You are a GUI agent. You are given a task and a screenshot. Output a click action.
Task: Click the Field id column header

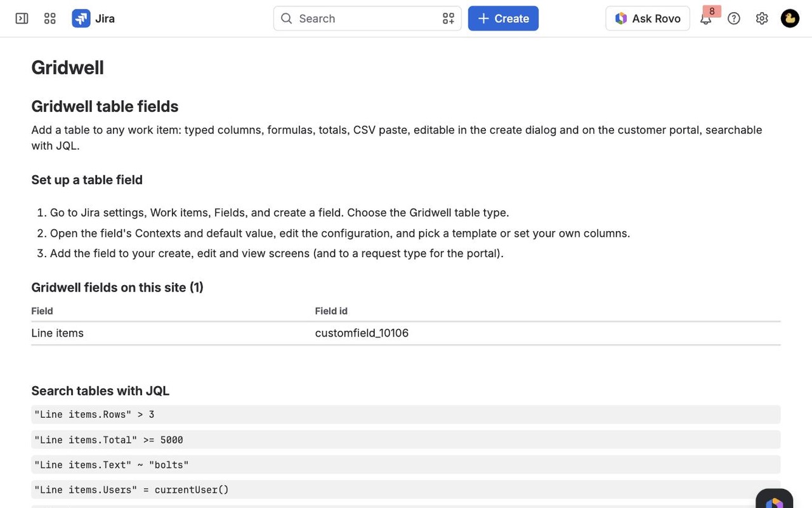point(331,311)
